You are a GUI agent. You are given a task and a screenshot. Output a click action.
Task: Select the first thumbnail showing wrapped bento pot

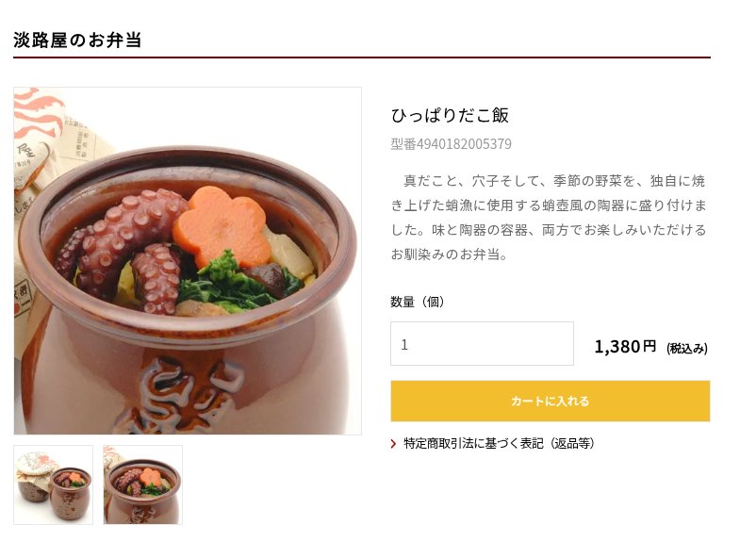click(54, 484)
